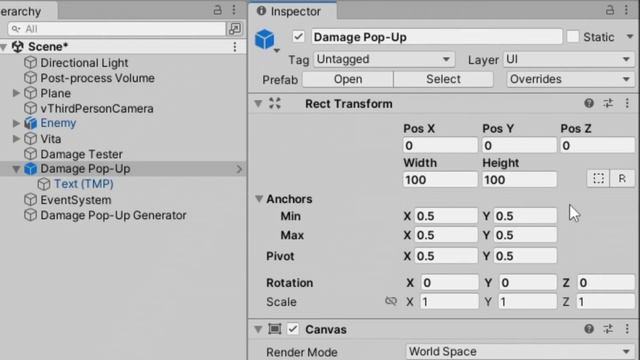Viewport: 640px width, 360px height.
Task: Lock the Inspector panel with padlock icon
Action: (610, 10)
